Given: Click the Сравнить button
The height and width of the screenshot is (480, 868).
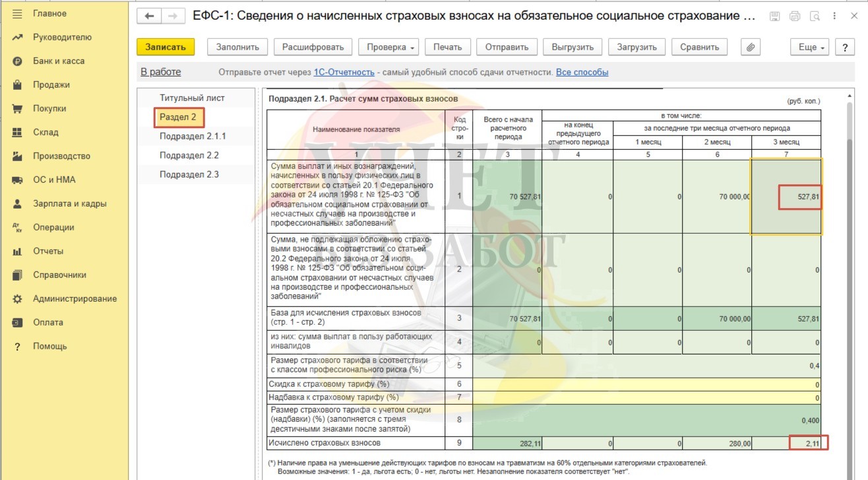Looking at the screenshot, I should (700, 47).
